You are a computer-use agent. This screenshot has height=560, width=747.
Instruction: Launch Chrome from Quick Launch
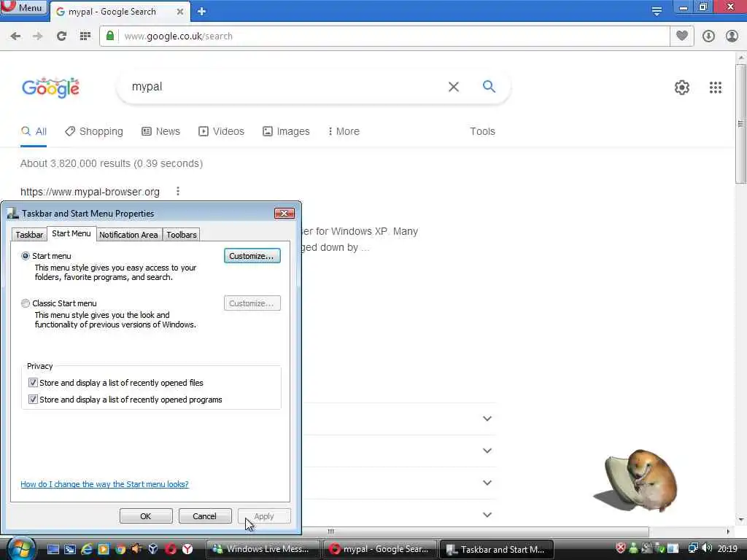(120, 549)
